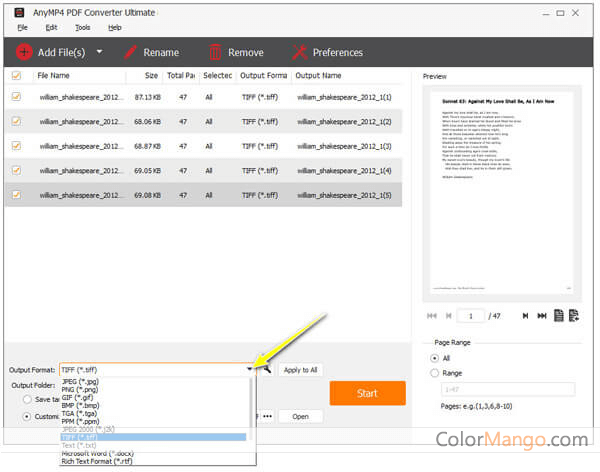This screenshot has height=472, width=600.
Task: Click the single document page view icon
Action: [x=559, y=316]
